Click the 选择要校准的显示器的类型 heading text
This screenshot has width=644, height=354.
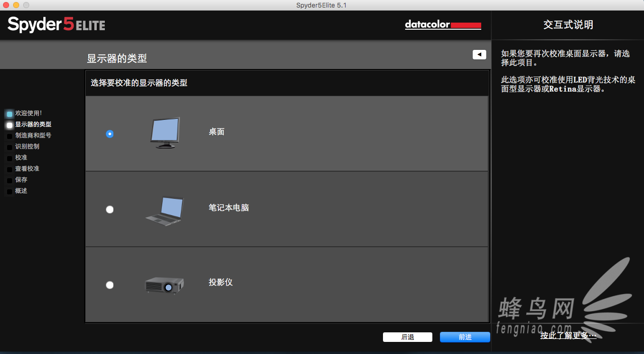pos(139,83)
